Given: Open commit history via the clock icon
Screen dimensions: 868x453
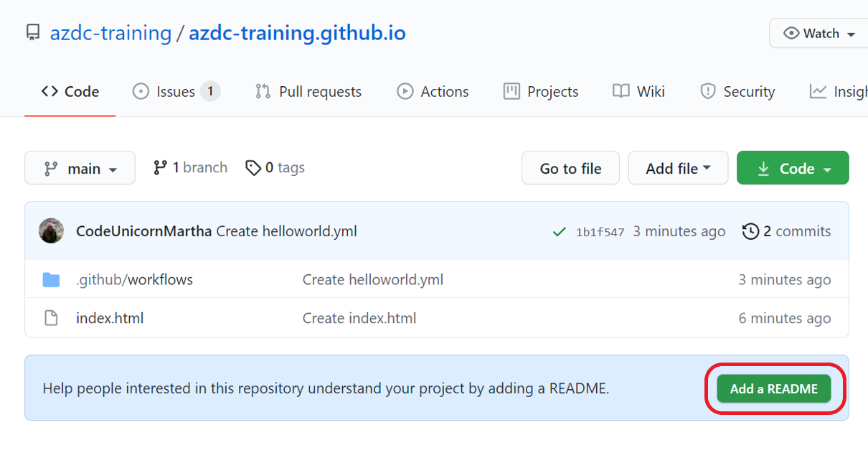Looking at the screenshot, I should pyautogui.click(x=750, y=230).
